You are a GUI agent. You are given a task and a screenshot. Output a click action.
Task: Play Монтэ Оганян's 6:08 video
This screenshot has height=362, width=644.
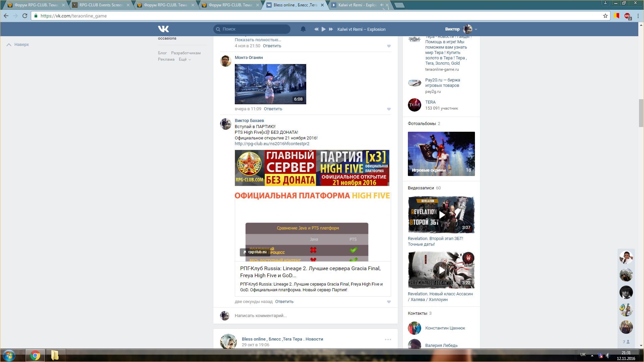(270, 84)
